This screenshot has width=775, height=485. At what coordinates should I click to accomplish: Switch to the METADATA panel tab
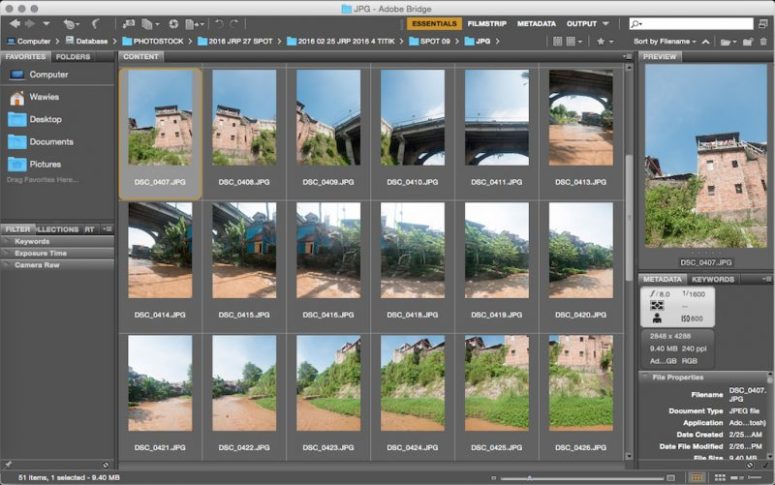coord(662,279)
